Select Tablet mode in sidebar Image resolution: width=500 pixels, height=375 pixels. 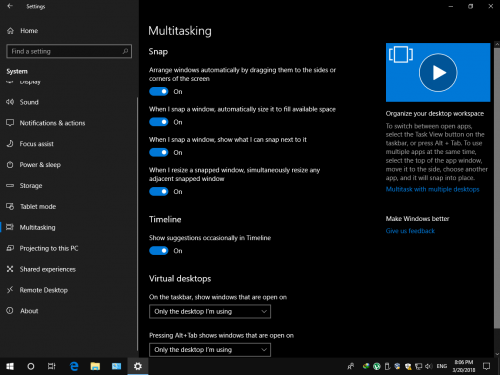tap(38, 207)
